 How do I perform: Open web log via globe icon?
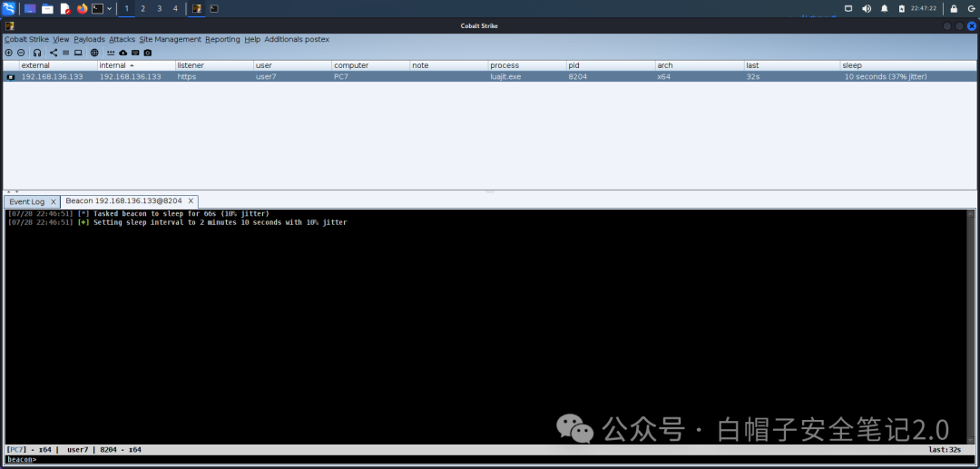pos(94,54)
